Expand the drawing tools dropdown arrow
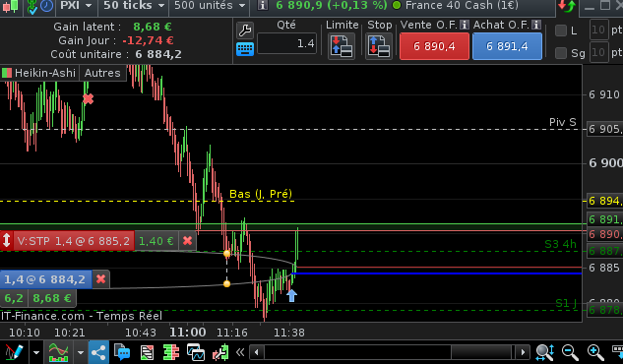The width and height of the screenshot is (623, 364). click(x=36, y=352)
